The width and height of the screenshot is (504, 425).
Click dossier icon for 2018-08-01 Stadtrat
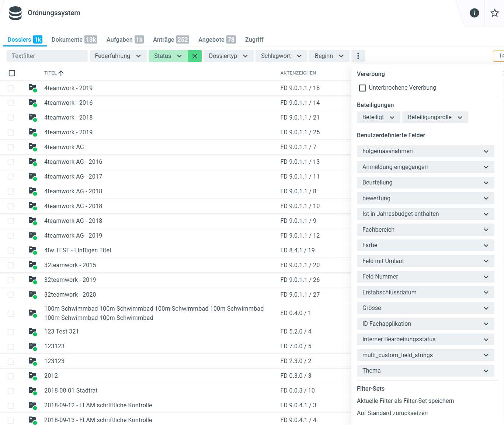click(x=33, y=390)
